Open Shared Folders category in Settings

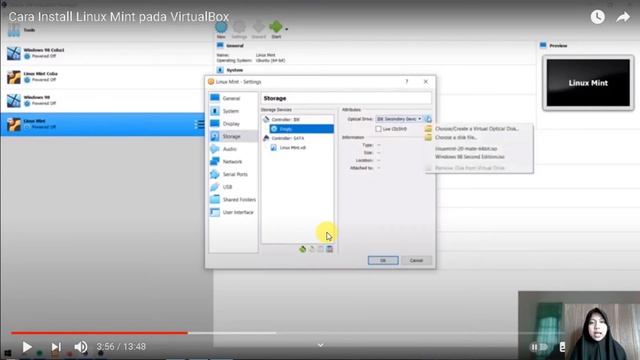[x=233, y=200]
